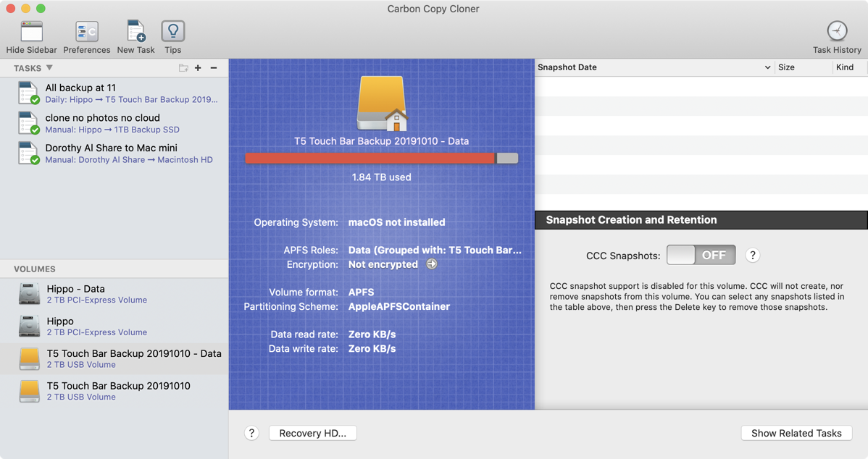
Task: Click the encryption arrow icon
Action: (432, 264)
